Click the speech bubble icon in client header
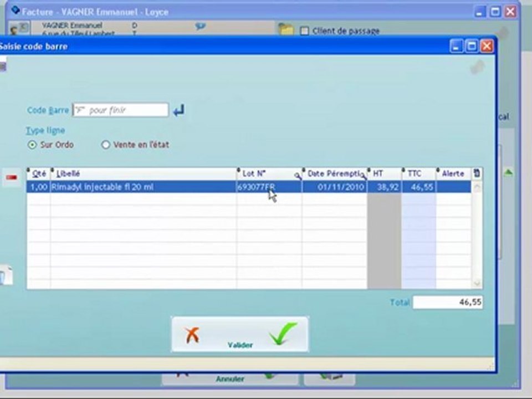Viewport: 532px width, 399px height. (200, 26)
